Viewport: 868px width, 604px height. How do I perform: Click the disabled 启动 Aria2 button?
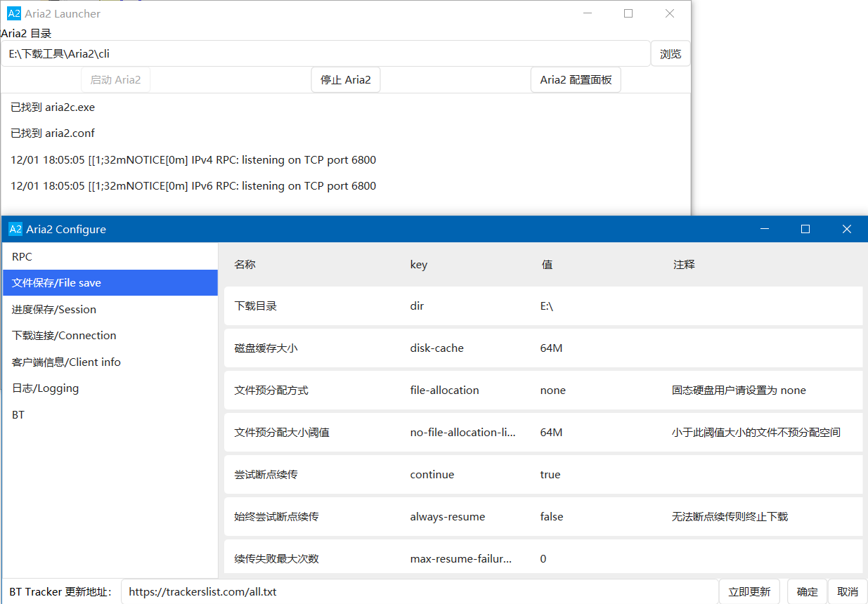coord(115,79)
